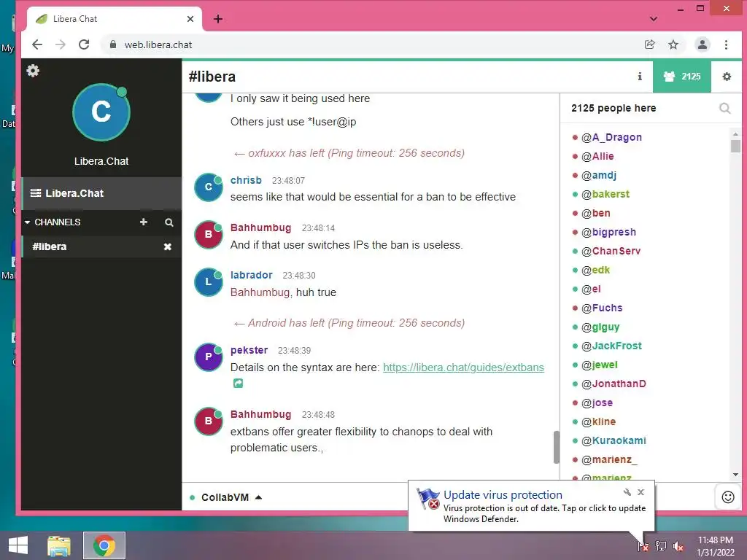Click the chat message scrollbar thumb

(x=556, y=447)
